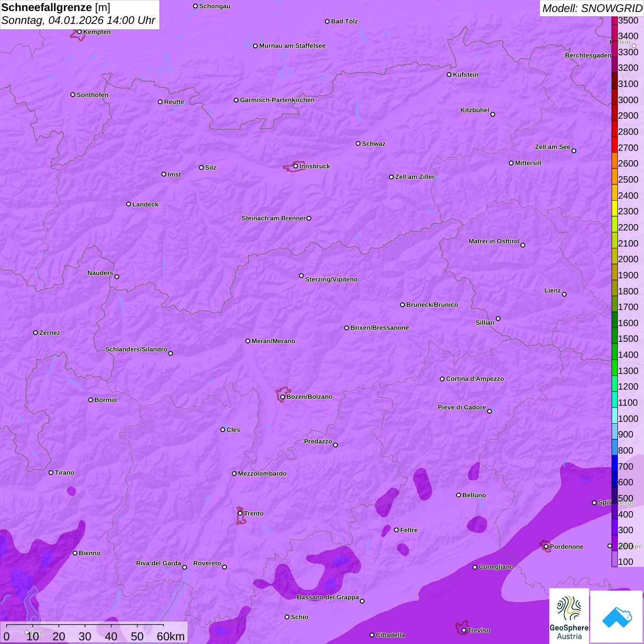Image resolution: width=644 pixels, height=644 pixels.
Task: Click the Nauders location dot
Action: 117,276
